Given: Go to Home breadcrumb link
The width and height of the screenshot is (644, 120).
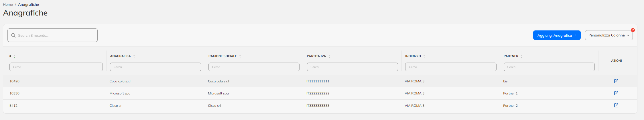Looking at the screenshot, I should pyautogui.click(x=8, y=5).
